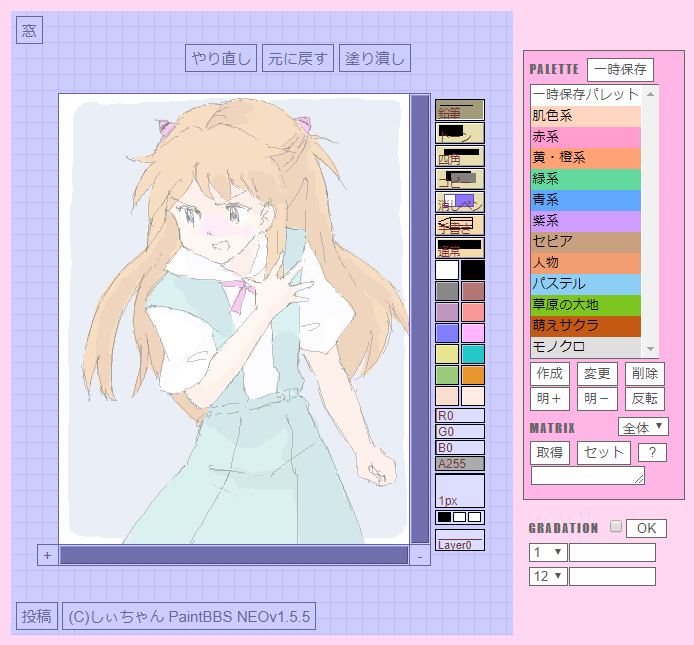Image resolution: width=694 pixels, height=645 pixels.
Task: Select the コピー copy tool
Action: coord(460,179)
